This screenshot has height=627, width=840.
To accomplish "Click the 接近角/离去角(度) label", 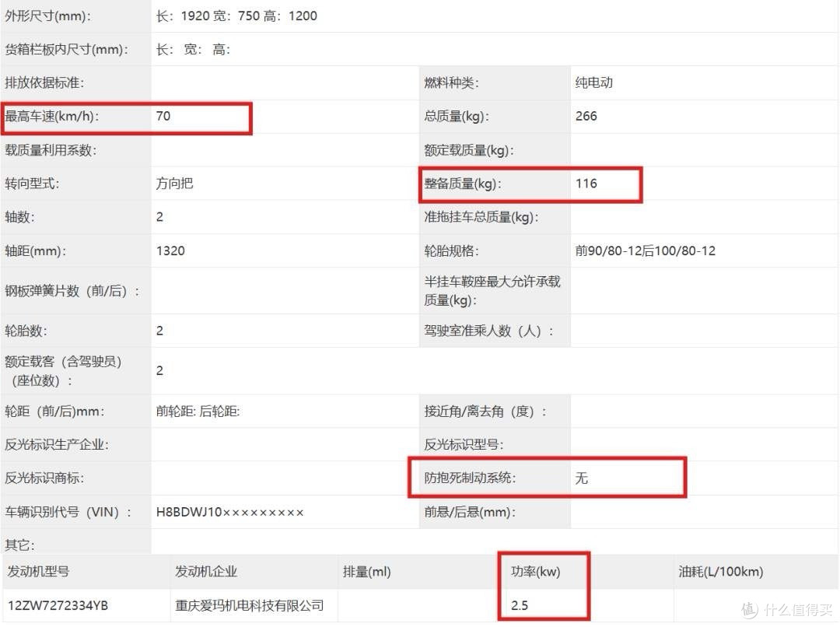I will [x=485, y=412].
